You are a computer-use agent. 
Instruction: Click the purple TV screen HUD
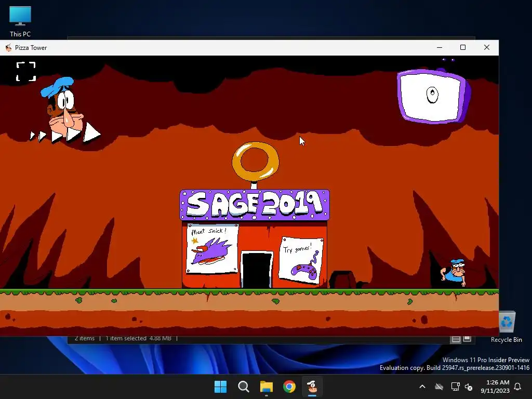(x=434, y=96)
